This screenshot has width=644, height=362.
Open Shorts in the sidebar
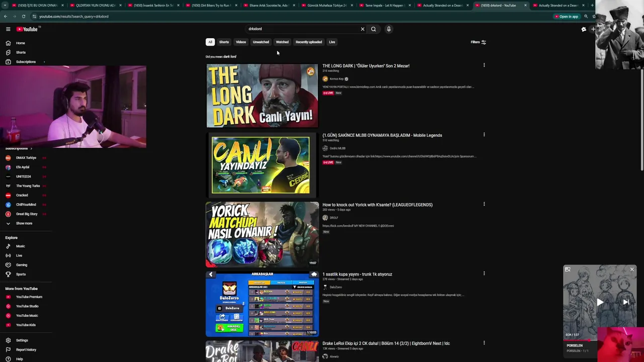click(x=21, y=52)
